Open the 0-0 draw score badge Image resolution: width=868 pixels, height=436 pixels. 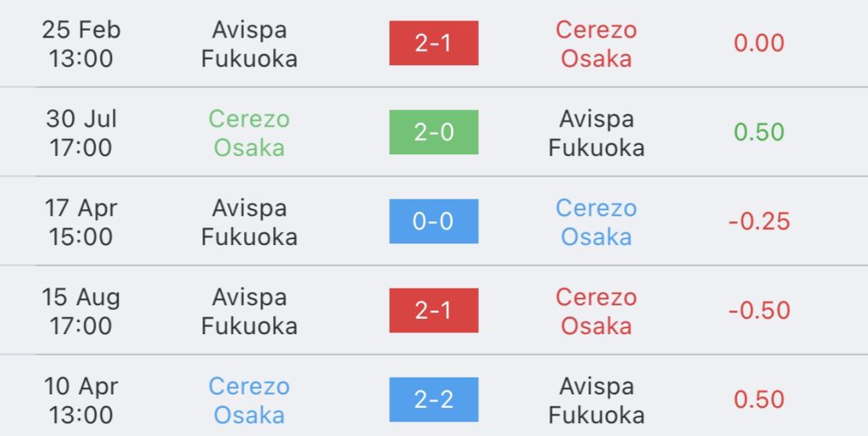click(433, 221)
